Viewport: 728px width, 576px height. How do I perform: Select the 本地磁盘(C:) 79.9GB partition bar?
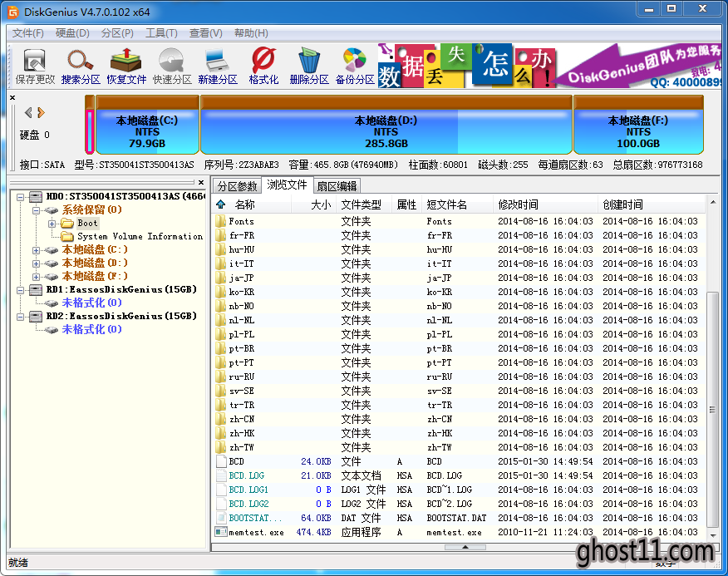point(147,124)
